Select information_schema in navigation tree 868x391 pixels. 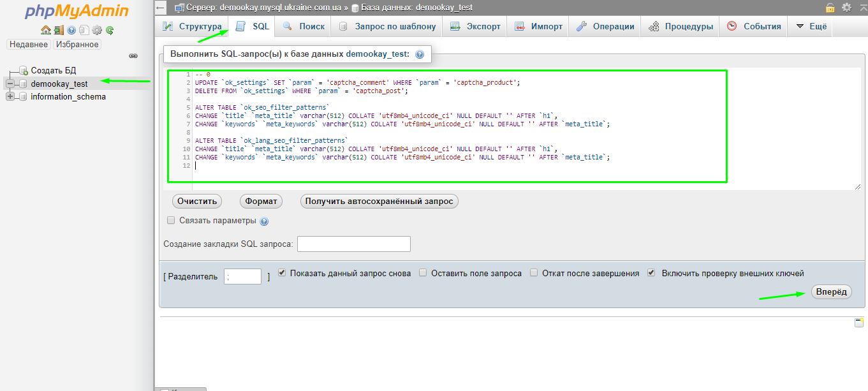point(68,97)
